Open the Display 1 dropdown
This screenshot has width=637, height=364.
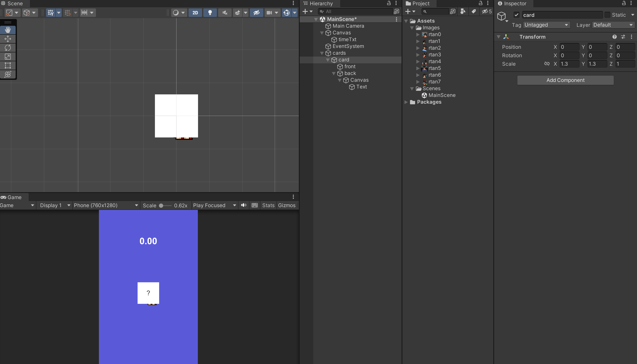coord(55,205)
